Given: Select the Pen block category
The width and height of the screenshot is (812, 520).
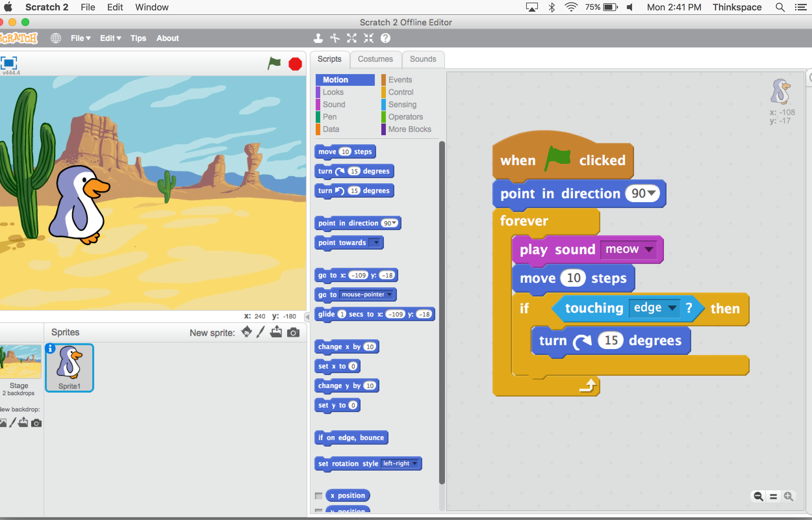Looking at the screenshot, I should point(330,117).
